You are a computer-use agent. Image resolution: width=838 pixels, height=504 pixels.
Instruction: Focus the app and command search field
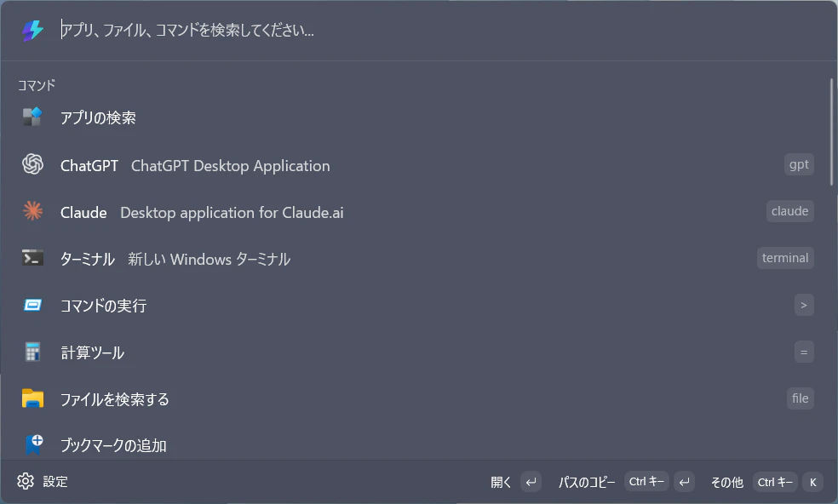coord(439,30)
